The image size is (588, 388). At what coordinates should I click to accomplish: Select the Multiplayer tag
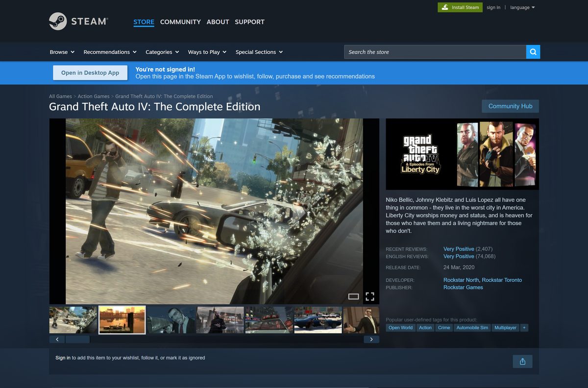pos(505,328)
